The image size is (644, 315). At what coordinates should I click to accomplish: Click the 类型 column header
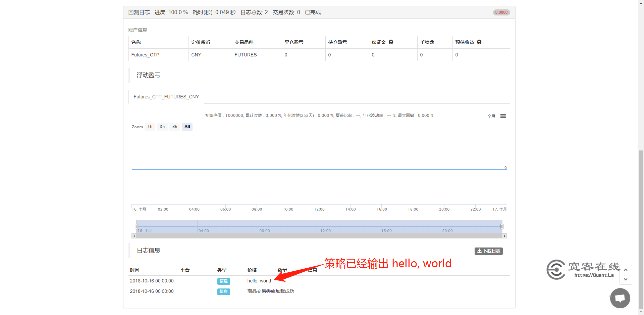[x=222, y=270]
